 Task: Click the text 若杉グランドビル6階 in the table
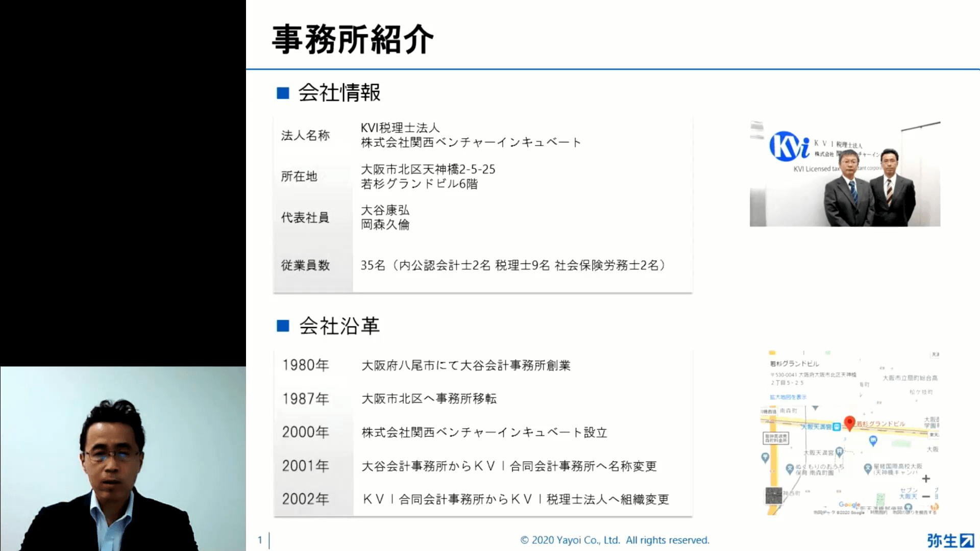coord(419,184)
